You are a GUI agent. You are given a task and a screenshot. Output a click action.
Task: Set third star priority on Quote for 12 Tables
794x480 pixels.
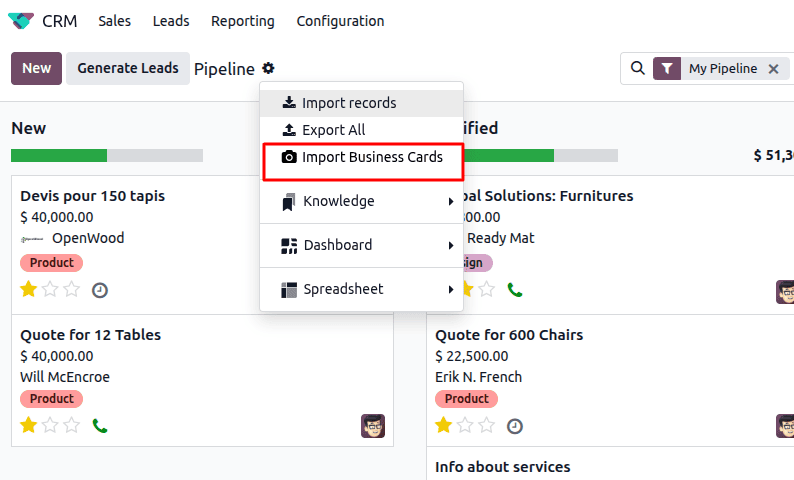pos(72,426)
